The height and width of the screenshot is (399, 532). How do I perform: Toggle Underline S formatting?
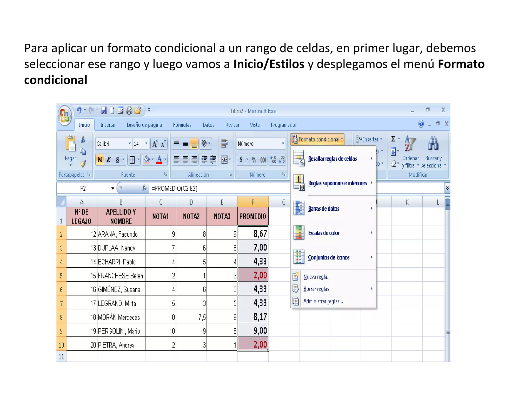coord(117,159)
